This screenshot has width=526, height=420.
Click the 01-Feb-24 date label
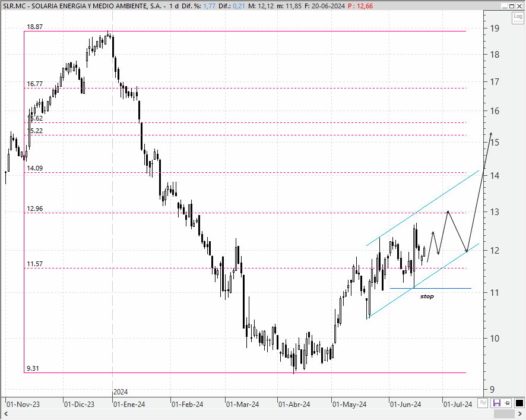click(187, 404)
